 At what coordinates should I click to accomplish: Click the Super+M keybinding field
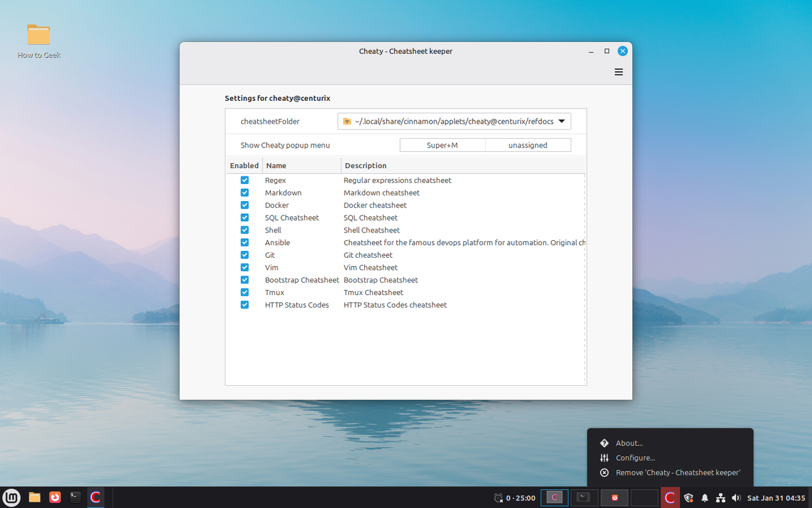442,145
